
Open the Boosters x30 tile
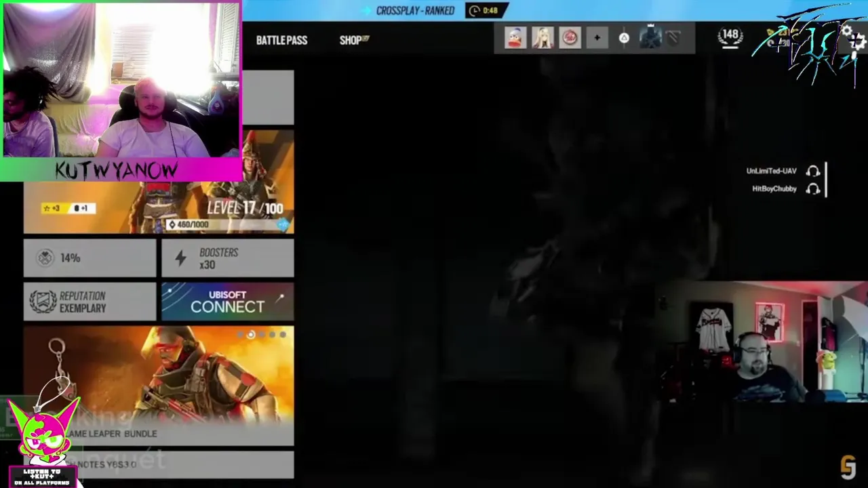pos(227,258)
